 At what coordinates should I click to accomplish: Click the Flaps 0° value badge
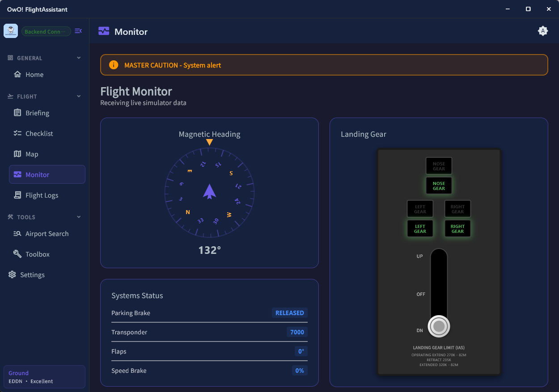[x=301, y=351]
